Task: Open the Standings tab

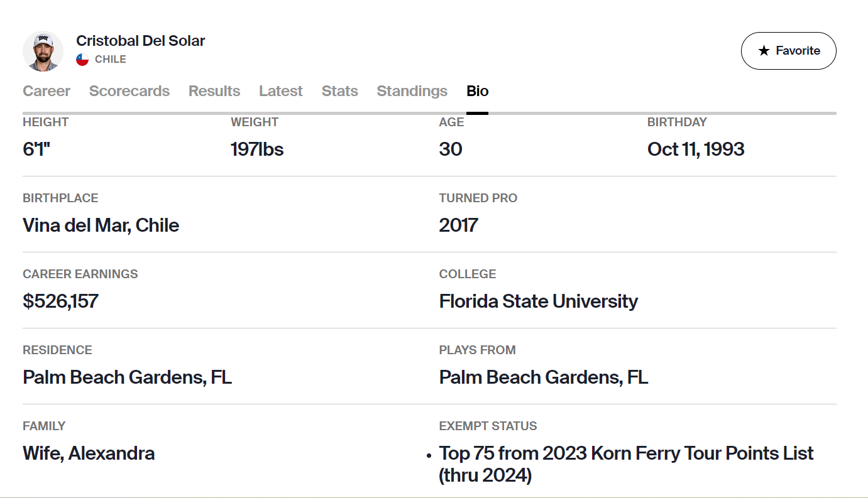Action: coord(412,91)
